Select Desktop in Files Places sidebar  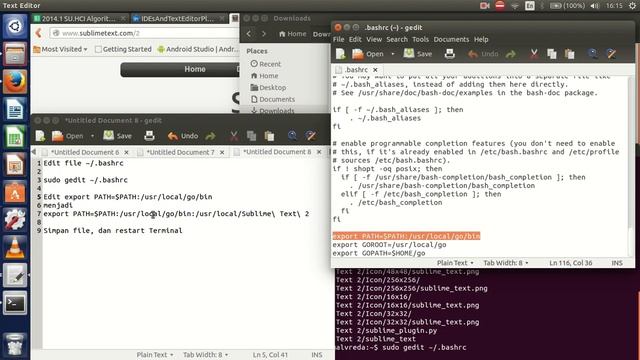click(268, 87)
